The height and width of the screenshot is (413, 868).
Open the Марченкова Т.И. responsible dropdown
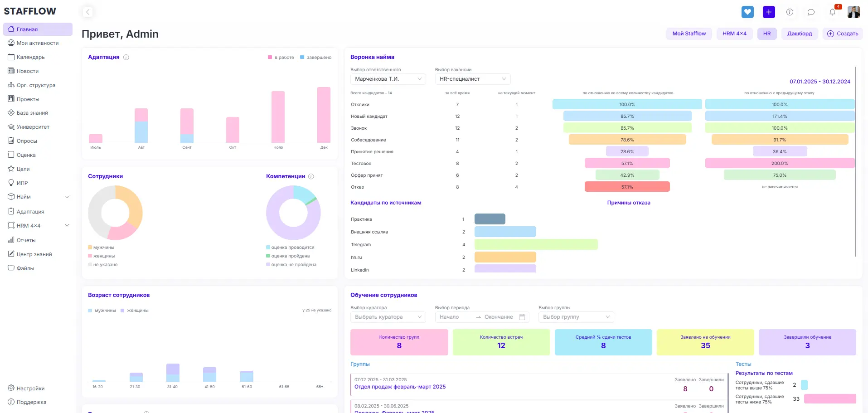click(x=388, y=79)
